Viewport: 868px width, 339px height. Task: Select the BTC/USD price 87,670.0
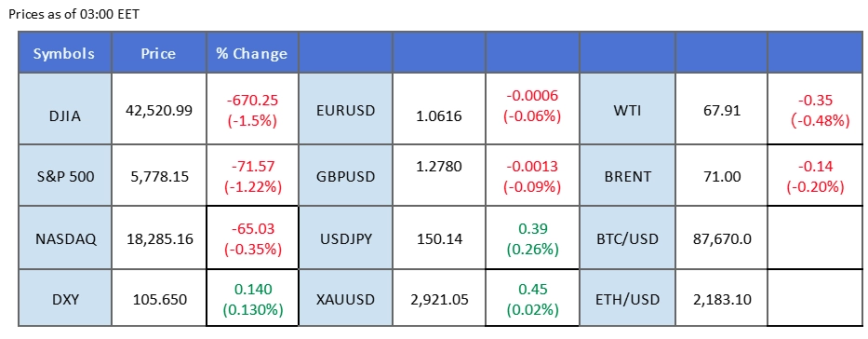(x=721, y=238)
